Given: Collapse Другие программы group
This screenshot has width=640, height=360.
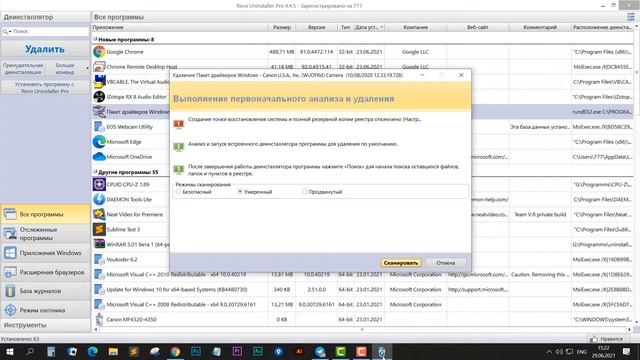Looking at the screenshot, I should pos(95,172).
